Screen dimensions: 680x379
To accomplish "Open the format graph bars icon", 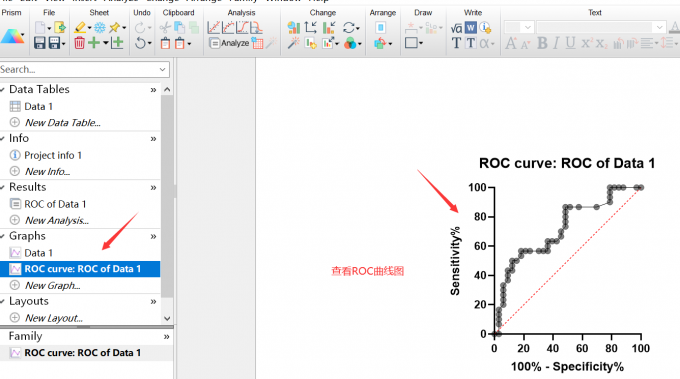I will tap(329, 28).
